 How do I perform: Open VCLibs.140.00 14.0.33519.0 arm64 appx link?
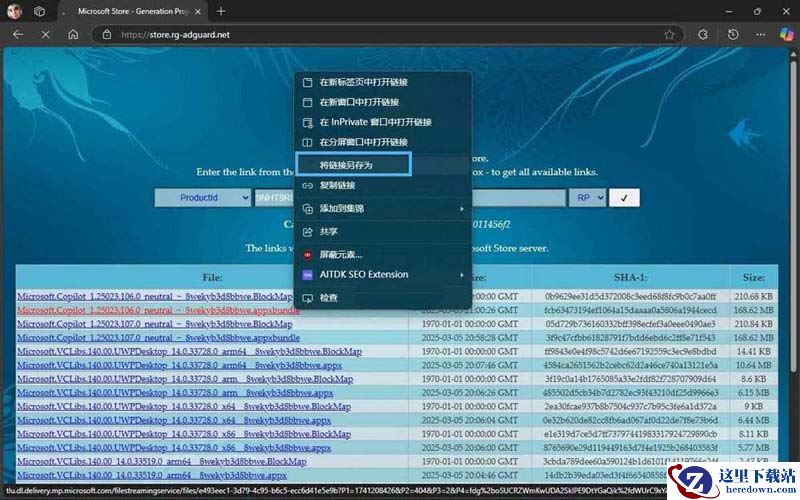(152, 476)
